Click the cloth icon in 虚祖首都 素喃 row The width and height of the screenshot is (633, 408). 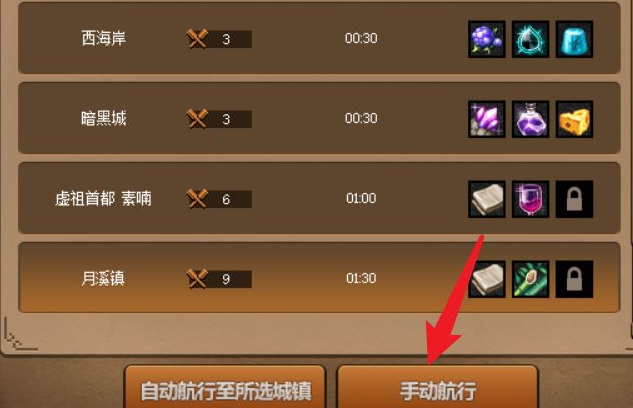tap(486, 199)
